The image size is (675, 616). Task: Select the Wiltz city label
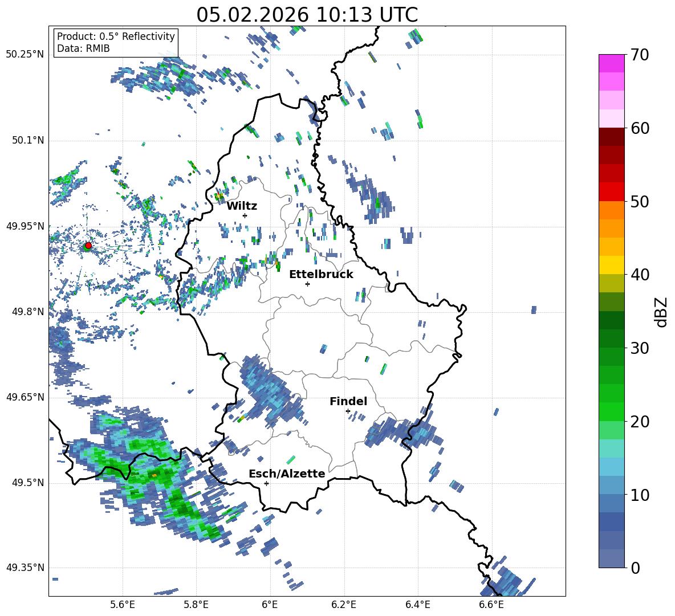(x=242, y=206)
